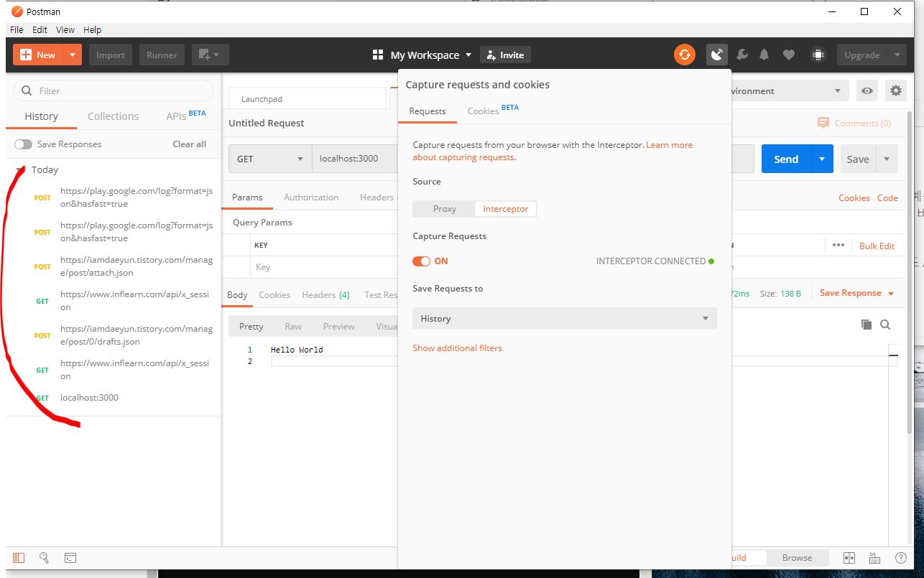Image resolution: width=924 pixels, height=578 pixels.
Task: Open find and replace icon
Action: tap(44, 558)
